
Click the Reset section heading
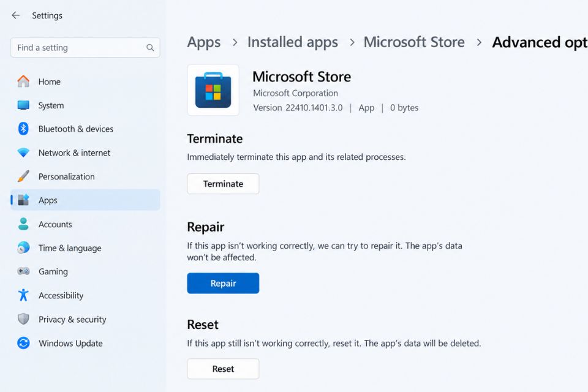point(203,325)
